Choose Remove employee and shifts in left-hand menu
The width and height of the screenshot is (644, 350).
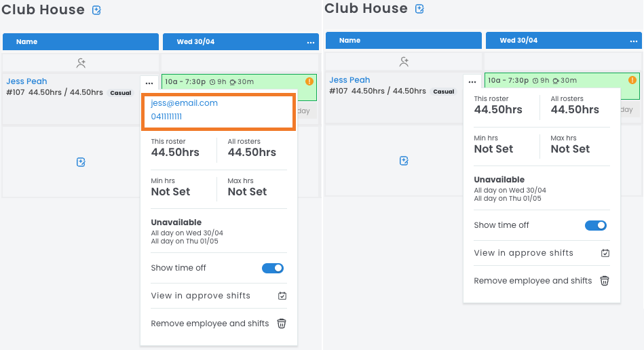pyautogui.click(x=210, y=324)
